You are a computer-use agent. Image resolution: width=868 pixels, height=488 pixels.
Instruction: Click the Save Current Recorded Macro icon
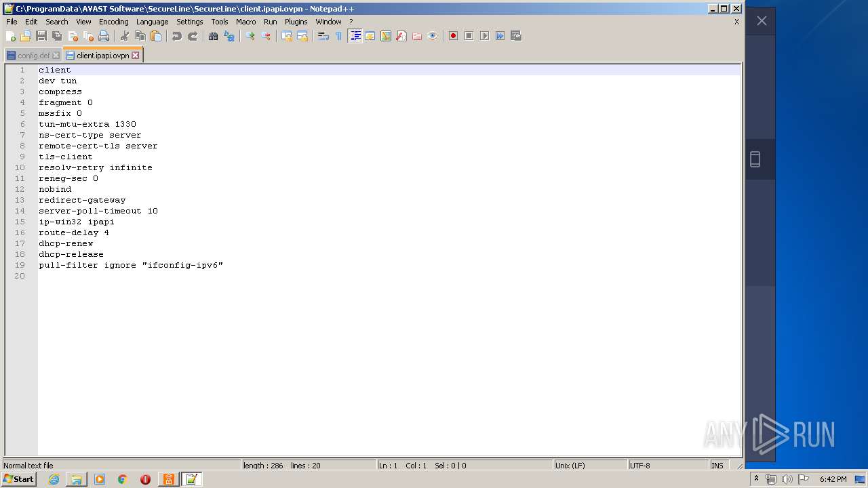[x=515, y=36]
